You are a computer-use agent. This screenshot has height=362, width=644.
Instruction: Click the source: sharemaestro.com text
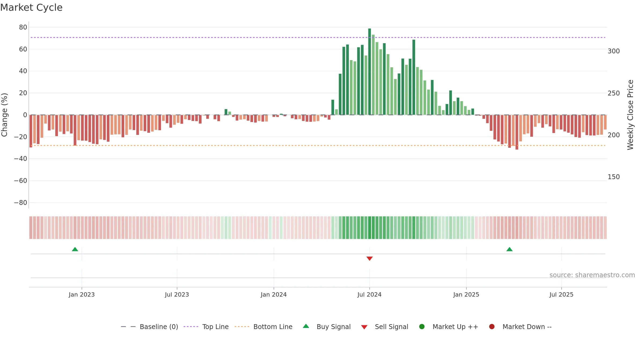click(x=592, y=275)
